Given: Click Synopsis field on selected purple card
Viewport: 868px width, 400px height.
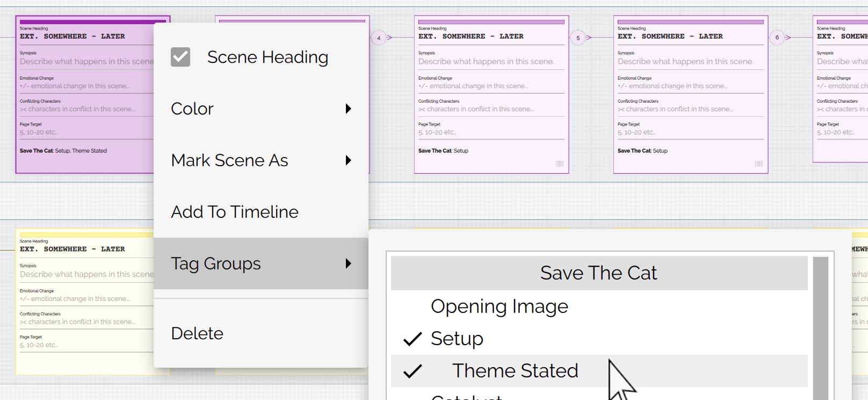Looking at the screenshot, I should (x=86, y=61).
